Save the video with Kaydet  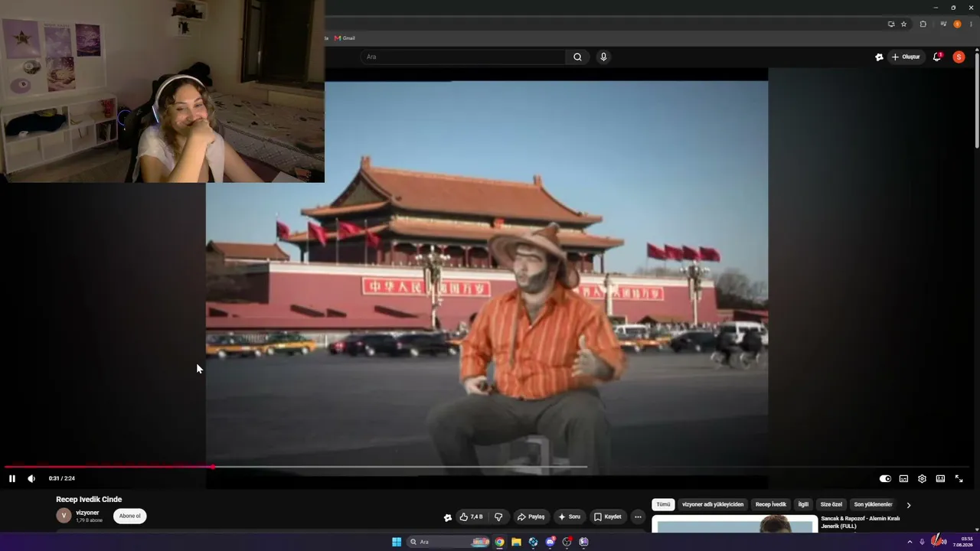coord(608,517)
